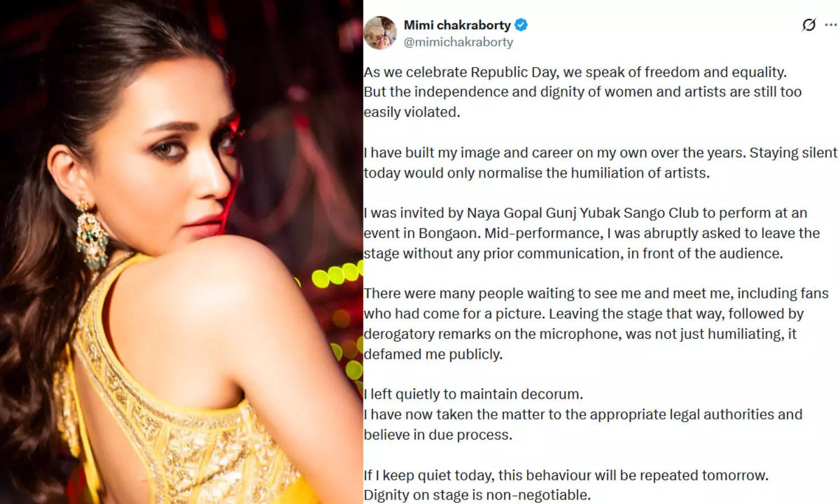Click the 'There were many people waiting' paragraph
Screen dimensions: 840x504
click(596, 324)
